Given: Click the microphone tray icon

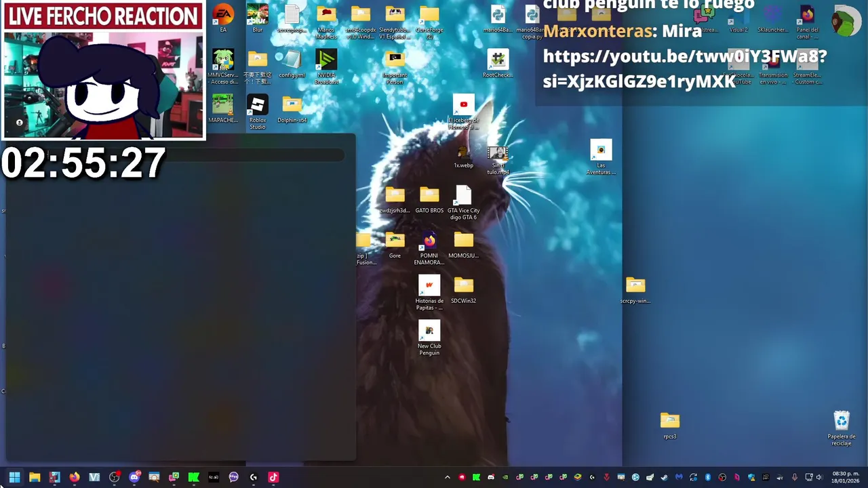Looking at the screenshot, I should pyautogui.click(x=795, y=477).
